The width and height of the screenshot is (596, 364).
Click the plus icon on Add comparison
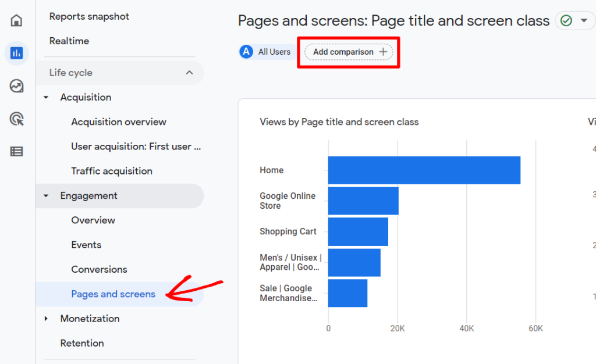383,52
